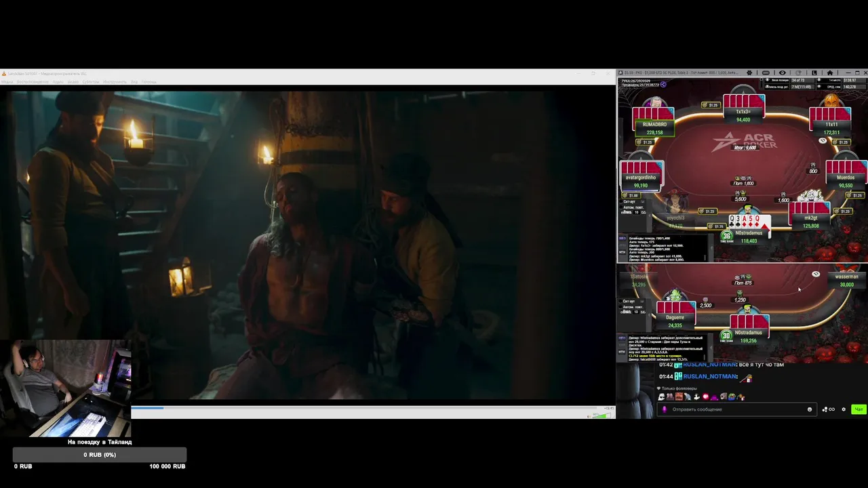868x488 pixels.
Task: Click the pill-shaped icon in poker title bar
Action: [x=766, y=73]
